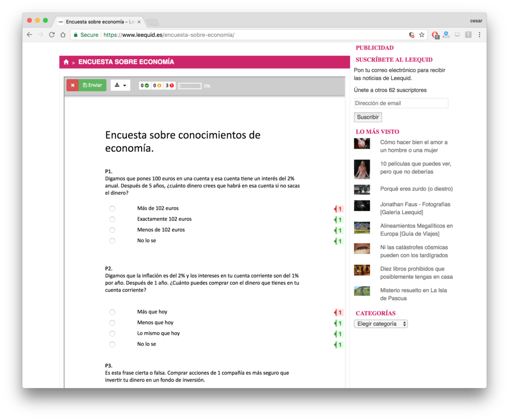Bookmark this page with the star icon
Image resolution: width=509 pixels, height=420 pixels.
pos(422,35)
